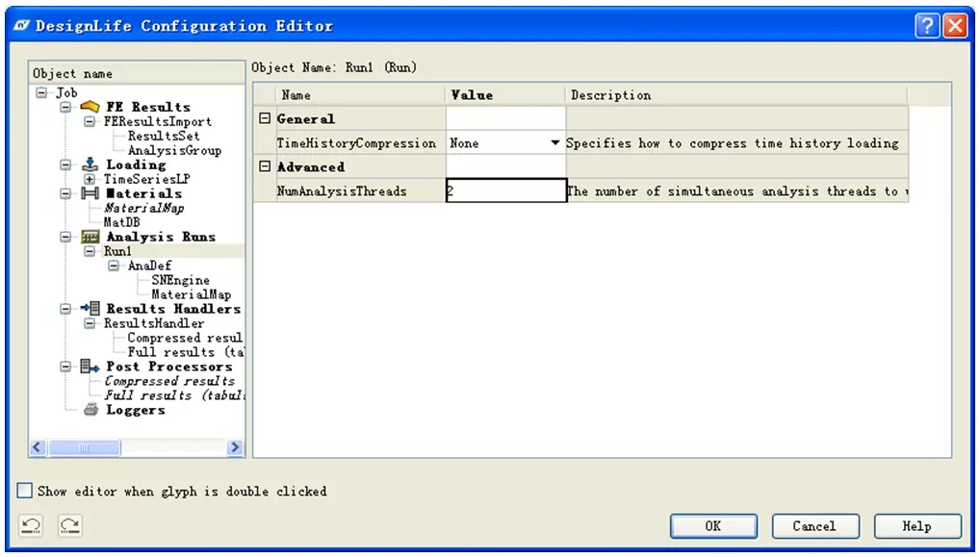
Task: Click the NumAnalysisThreads value field
Action: point(505,191)
